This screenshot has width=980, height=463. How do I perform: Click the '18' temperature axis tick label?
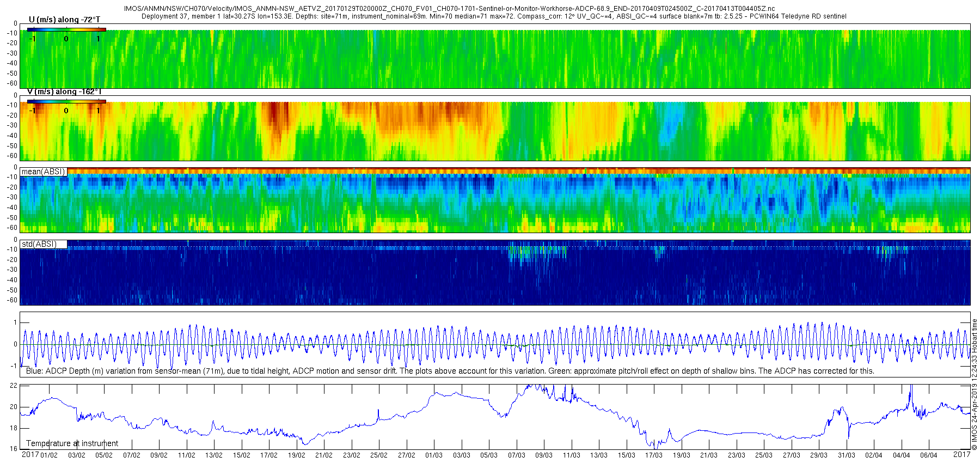tap(14, 428)
